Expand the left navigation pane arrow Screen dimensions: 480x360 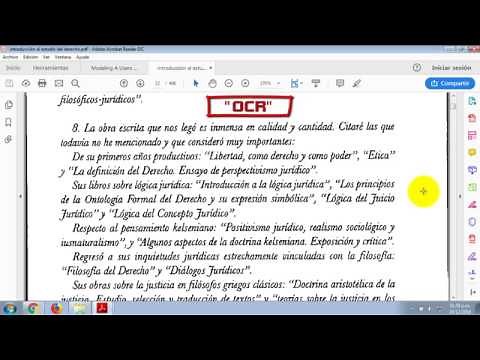(21, 196)
